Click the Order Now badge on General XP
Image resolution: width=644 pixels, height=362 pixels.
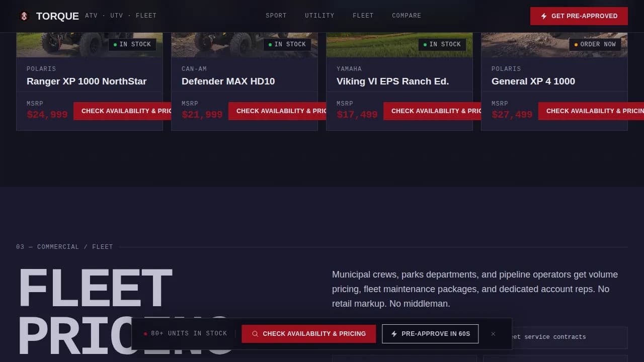[595, 44]
